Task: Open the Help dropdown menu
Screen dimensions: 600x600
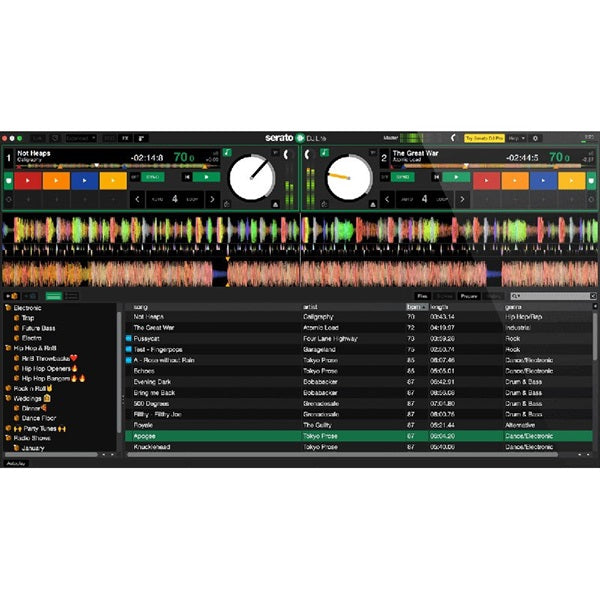Action: [x=516, y=137]
